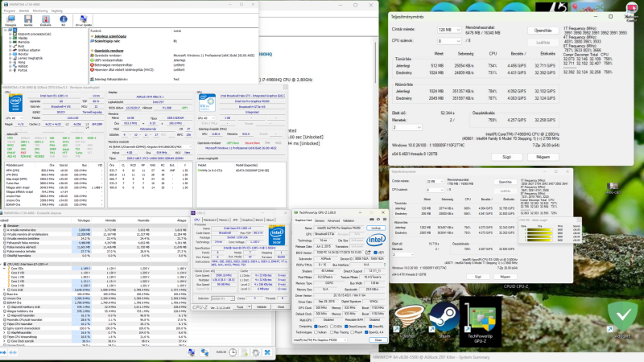The image size is (644, 362).
Task: Expand the Lemez meghajtók tree node
Action: [x=10, y=58]
